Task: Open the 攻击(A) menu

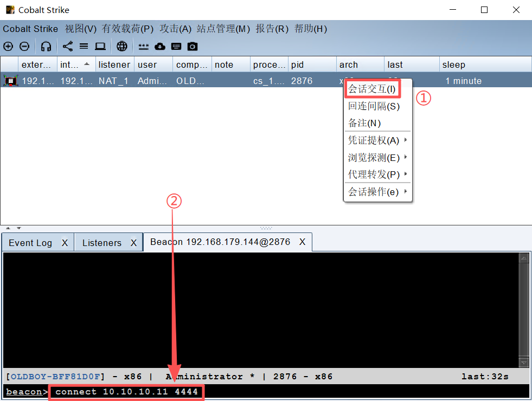Action: click(175, 29)
